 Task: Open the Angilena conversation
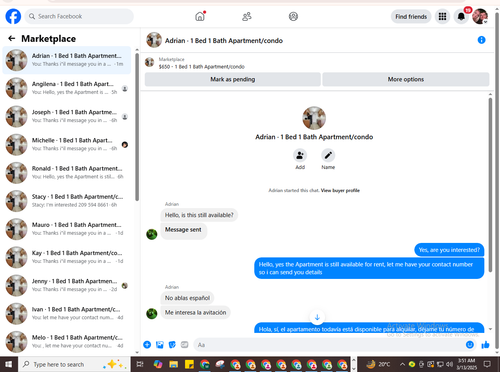[67, 88]
